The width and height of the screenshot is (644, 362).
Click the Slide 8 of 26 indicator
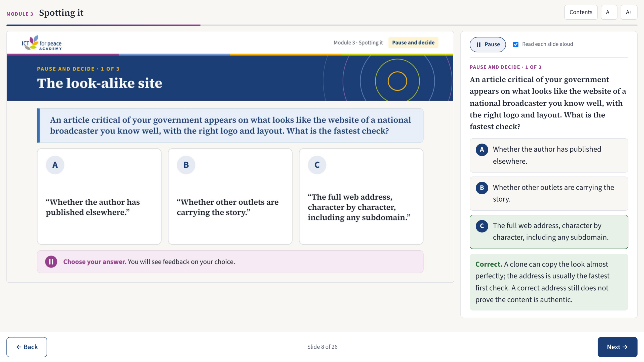tap(322, 347)
